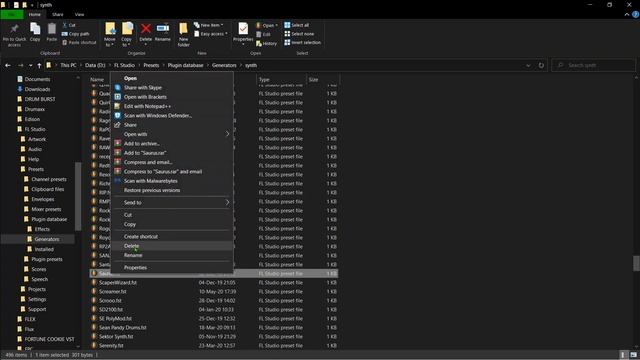Screen dimensions: 640x360
Task: Click Generators in address breadcrumb
Action: (x=224, y=65)
